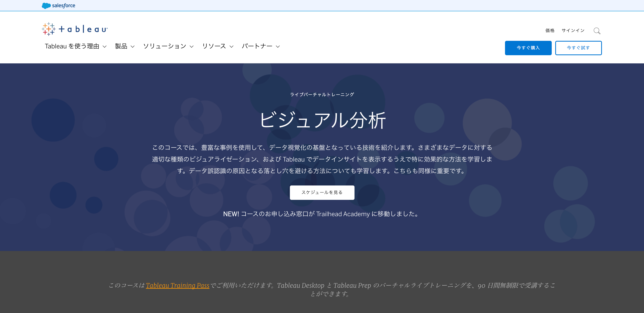Click the 今すぐ購入 button
Screen dimensions: 644x313
(528, 48)
